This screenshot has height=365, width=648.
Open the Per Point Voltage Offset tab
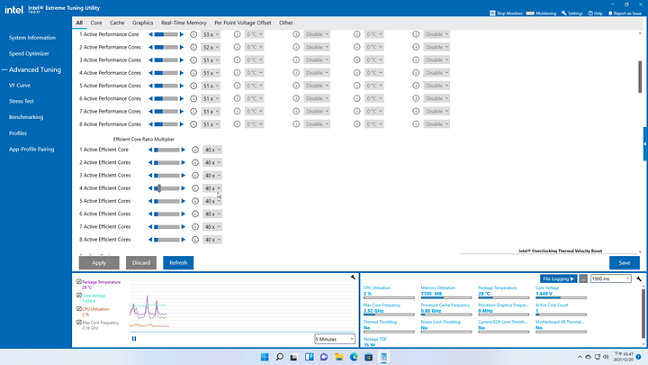point(243,23)
